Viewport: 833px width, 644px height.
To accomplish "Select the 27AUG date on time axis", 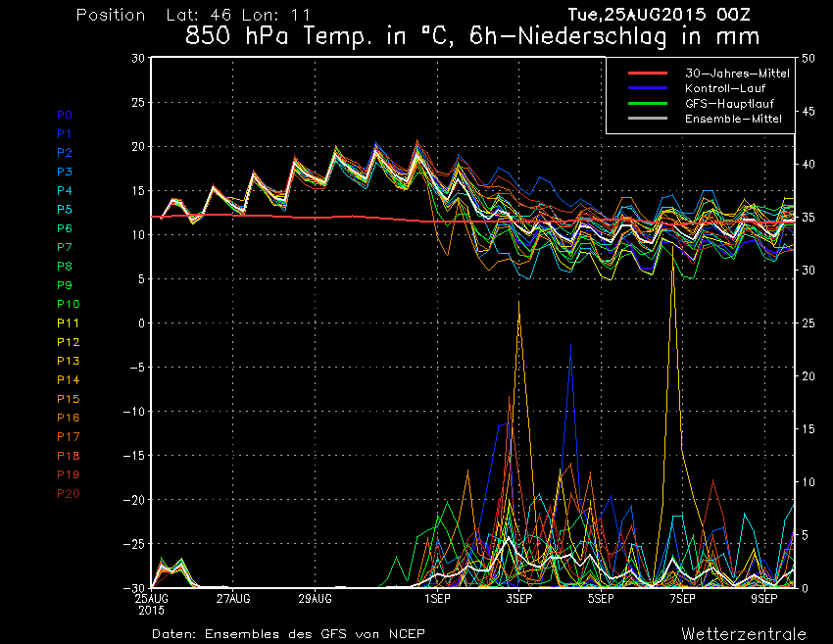I will coord(233,597).
